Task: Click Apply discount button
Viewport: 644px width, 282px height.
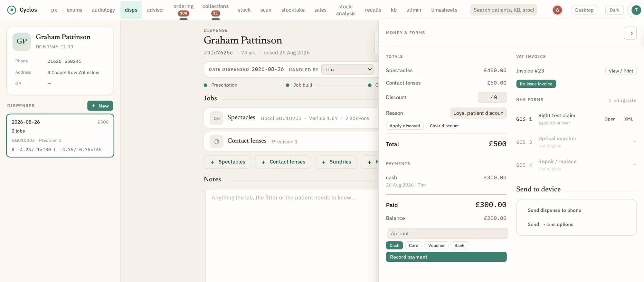Action: click(405, 126)
